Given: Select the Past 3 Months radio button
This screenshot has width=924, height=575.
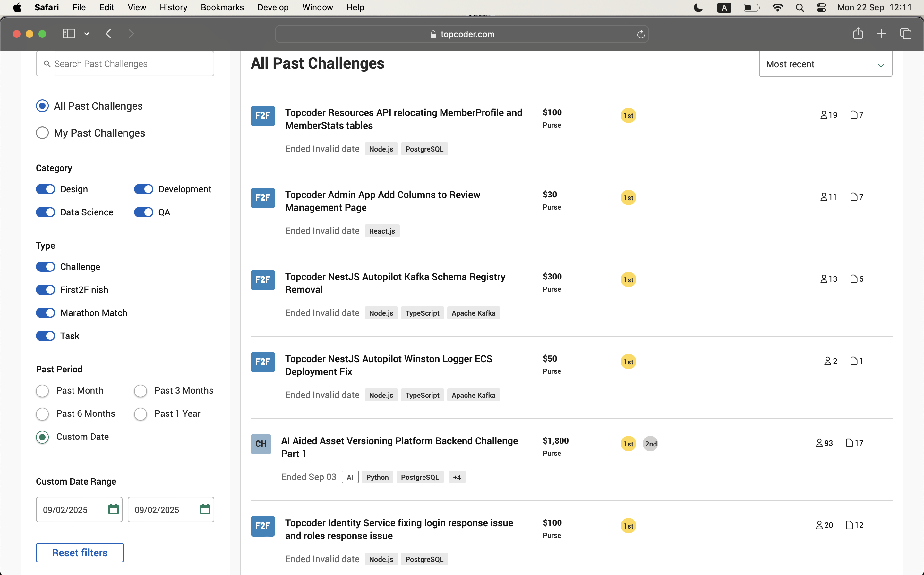Looking at the screenshot, I should [x=141, y=391].
